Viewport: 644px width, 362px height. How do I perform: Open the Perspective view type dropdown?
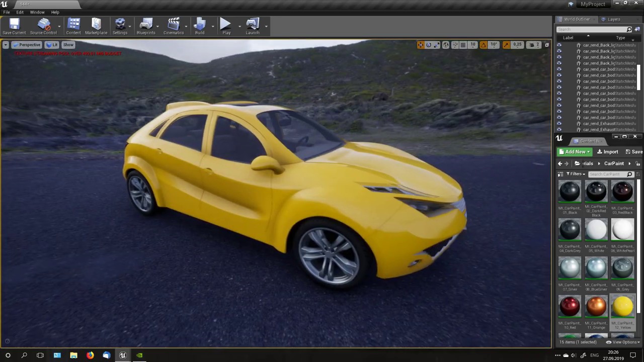tap(27, 45)
